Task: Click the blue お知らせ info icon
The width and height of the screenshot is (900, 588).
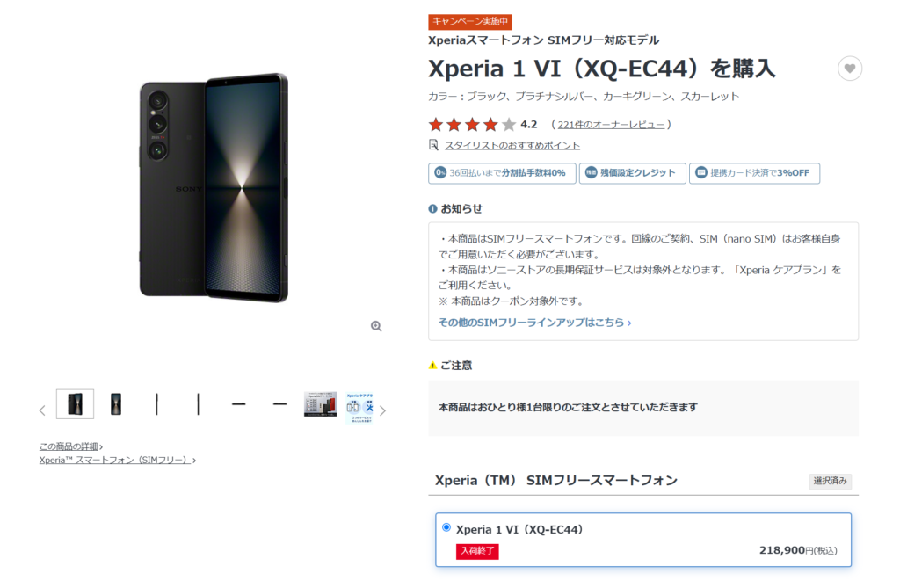Action: coord(432,209)
